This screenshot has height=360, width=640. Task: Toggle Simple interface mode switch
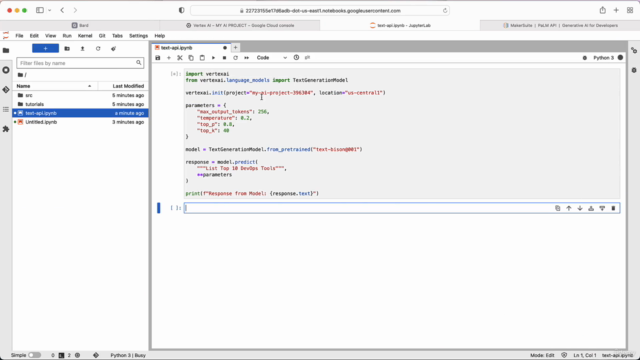[34, 355]
